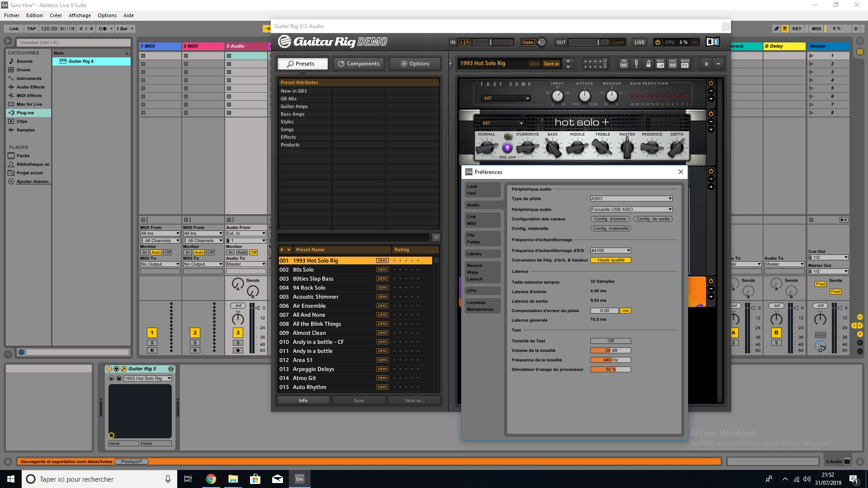Click the Guitar Rig engine power icon
868x488 pixels.
(x=657, y=42)
